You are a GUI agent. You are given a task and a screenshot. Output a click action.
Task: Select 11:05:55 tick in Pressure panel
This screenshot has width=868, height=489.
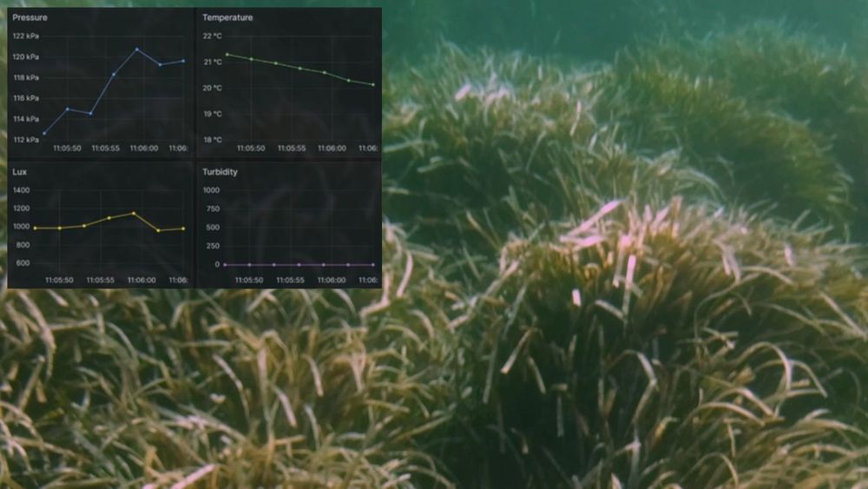(x=105, y=149)
